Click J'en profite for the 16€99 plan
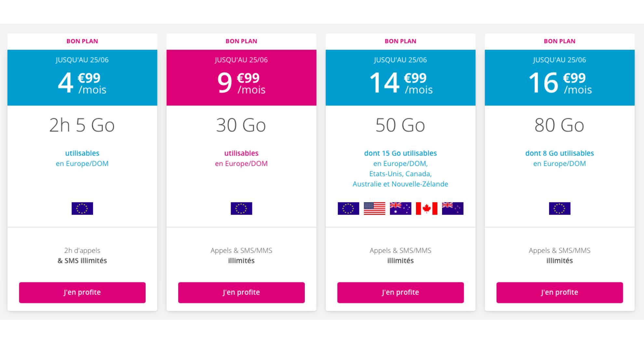The width and height of the screenshot is (644, 351). pos(559,292)
